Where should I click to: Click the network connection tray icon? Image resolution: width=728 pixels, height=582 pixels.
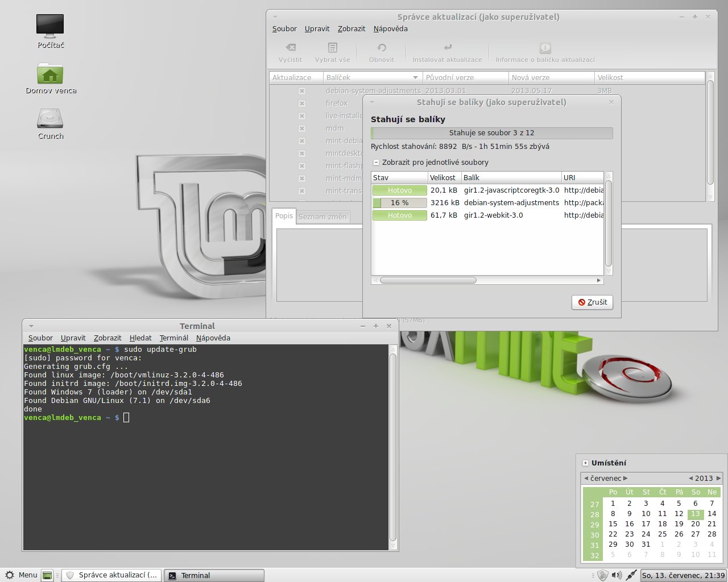(631, 575)
